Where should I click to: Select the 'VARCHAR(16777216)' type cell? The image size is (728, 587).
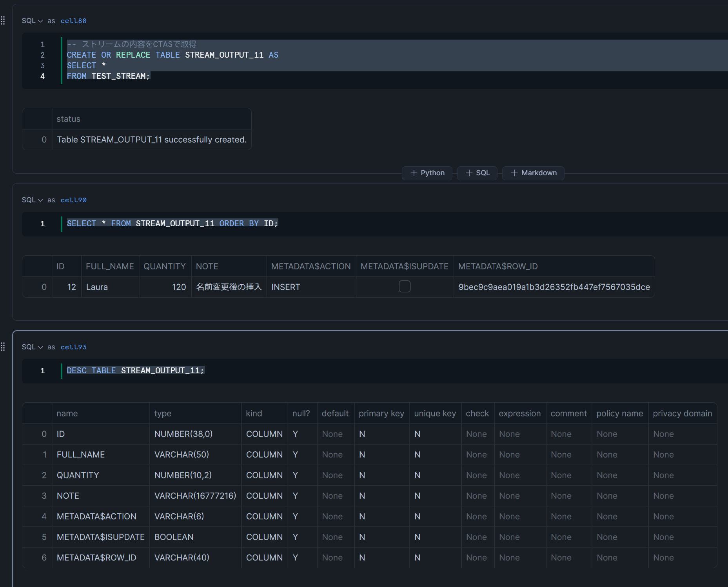click(x=195, y=496)
